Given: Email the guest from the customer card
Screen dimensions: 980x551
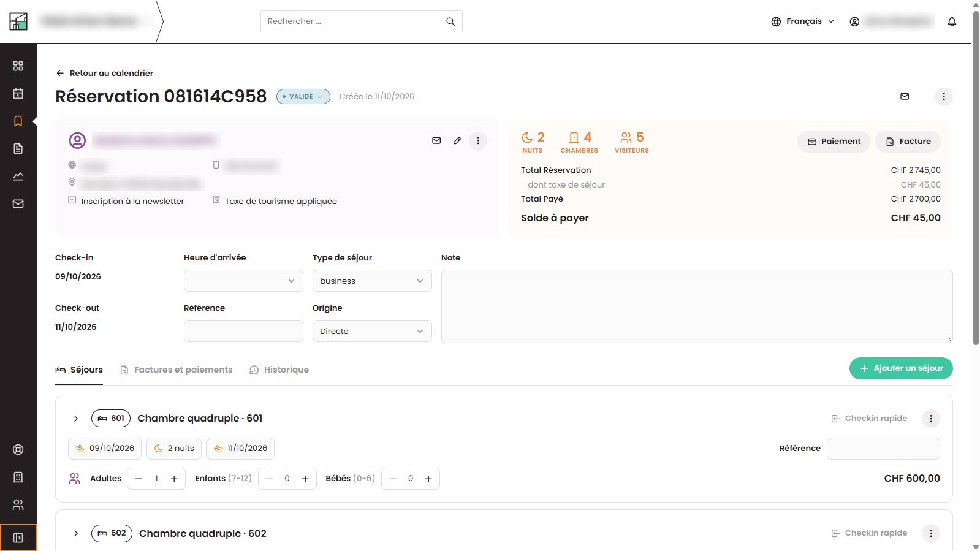Looking at the screenshot, I should tap(436, 140).
